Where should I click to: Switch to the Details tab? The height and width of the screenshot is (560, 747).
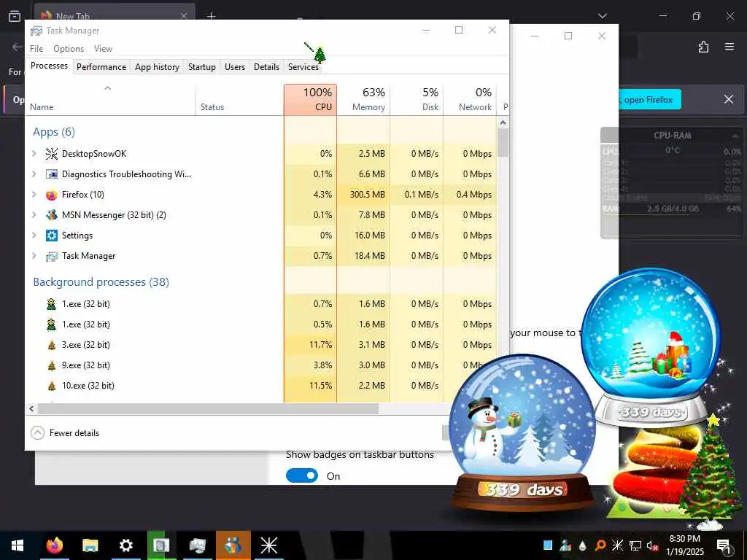[266, 66]
